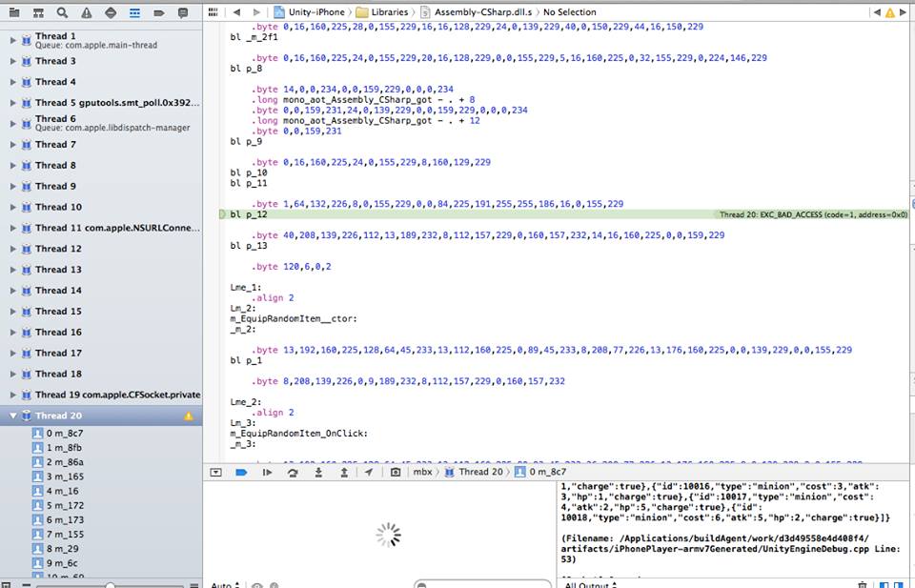Image resolution: width=915 pixels, height=588 pixels.
Task: Open the related items grid menu icon
Action: 213,11
